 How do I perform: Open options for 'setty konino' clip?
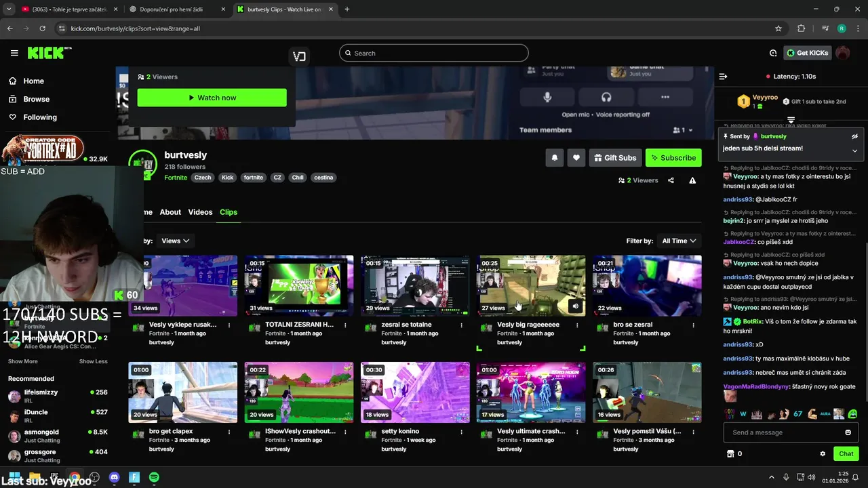(461, 432)
